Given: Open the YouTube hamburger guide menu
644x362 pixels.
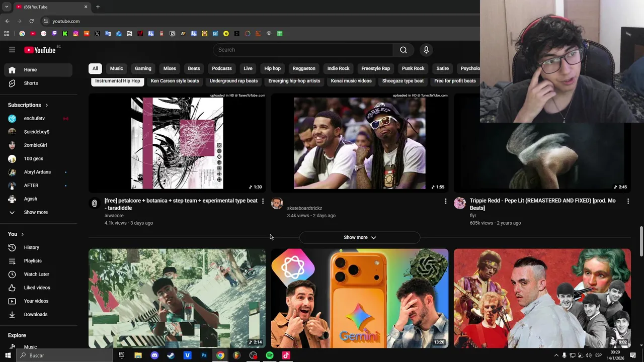Looking at the screenshot, I should (12, 50).
